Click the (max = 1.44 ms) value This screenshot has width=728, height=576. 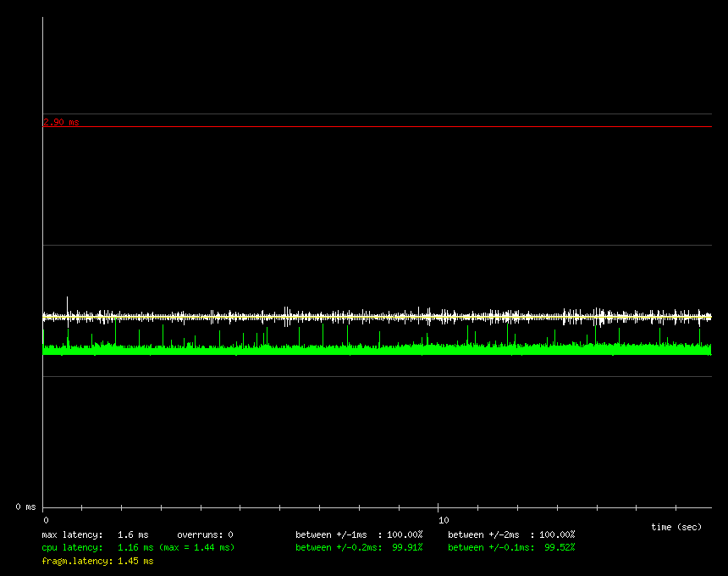coord(196,547)
